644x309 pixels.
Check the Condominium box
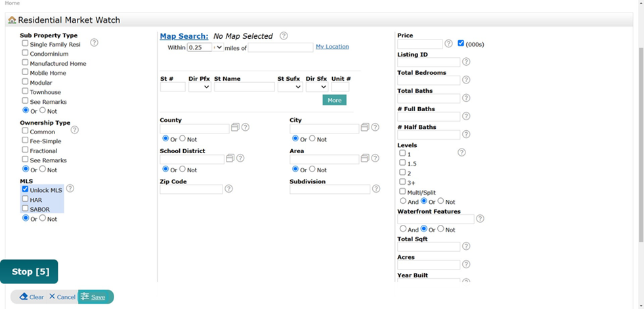(x=26, y=53)
